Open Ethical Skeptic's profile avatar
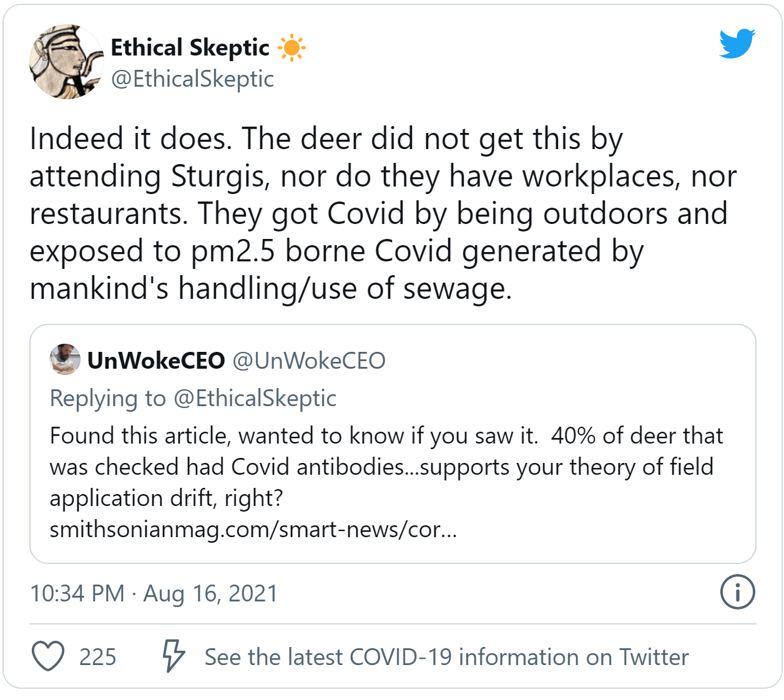The height and width of the screenshot is (700, 784). [66, 62]
